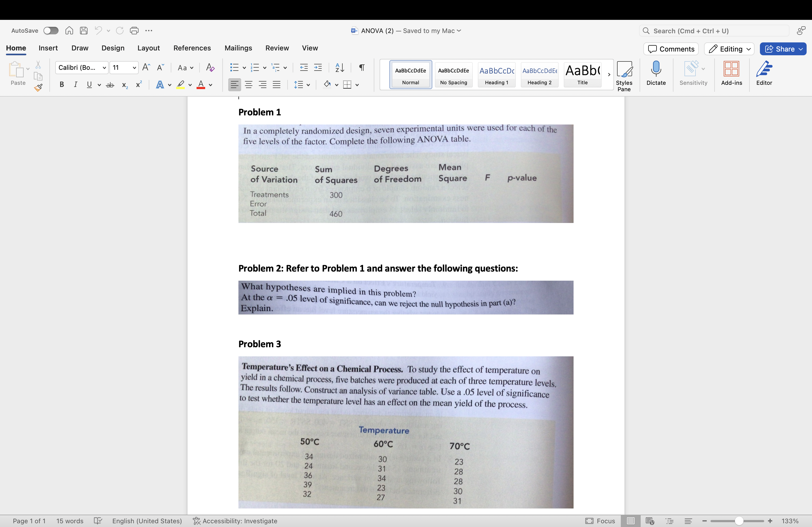Click the Comments button

coord(671,49)
